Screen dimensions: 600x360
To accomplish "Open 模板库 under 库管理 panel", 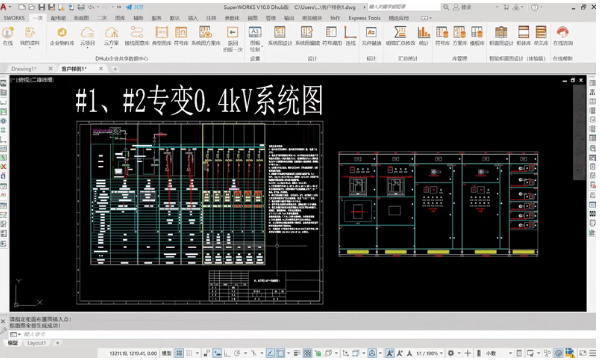I will 477,36.
